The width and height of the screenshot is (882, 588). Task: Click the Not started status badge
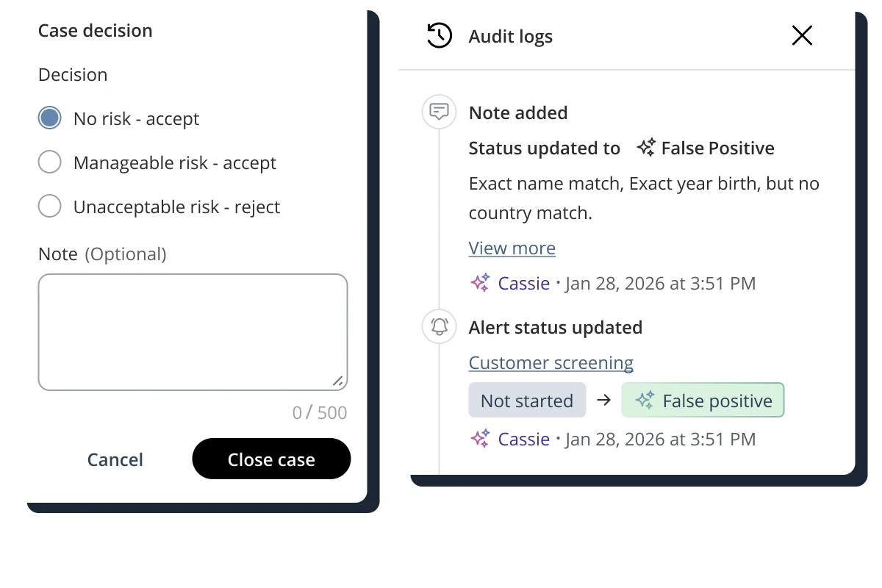click(x=527, y=401)
